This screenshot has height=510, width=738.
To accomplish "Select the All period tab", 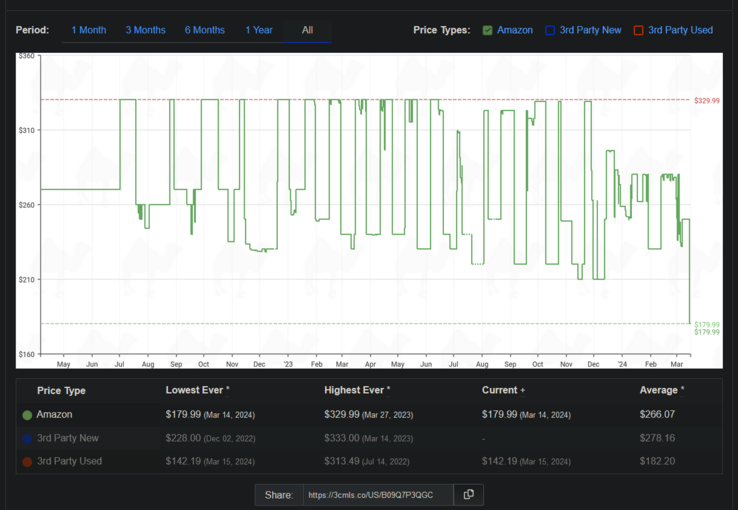I will (x=307, y=30).
